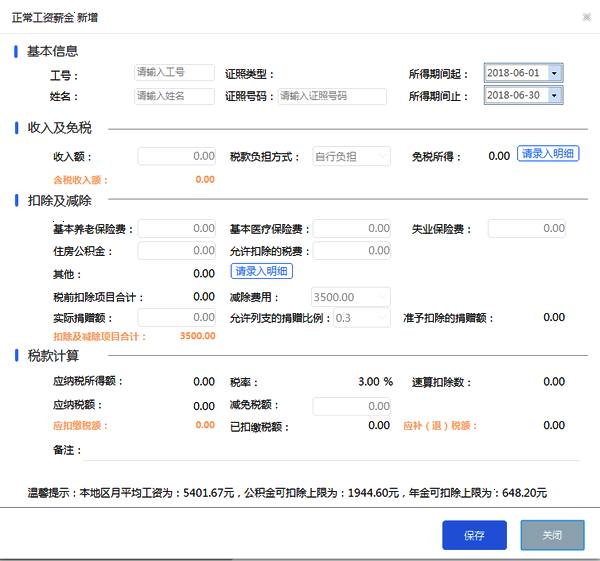The image size is (600, 561).
Task: Click the 减免税额 input field
Action: pyautogui.click(x=351, y=406)
